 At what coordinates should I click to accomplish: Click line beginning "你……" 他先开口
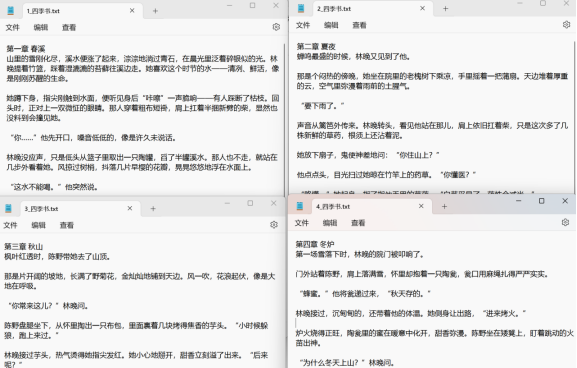click(x=93, y=138)
